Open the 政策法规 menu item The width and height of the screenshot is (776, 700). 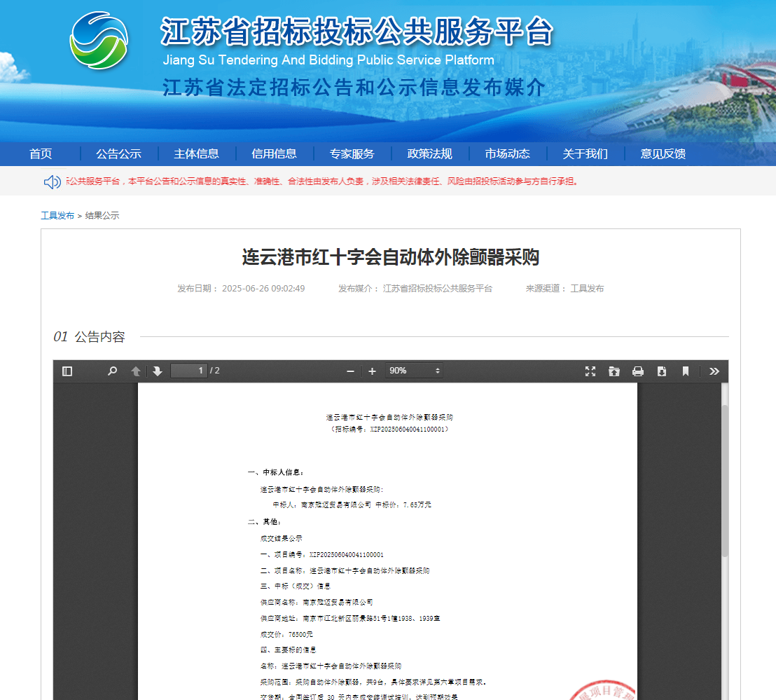tap(429, 154)
